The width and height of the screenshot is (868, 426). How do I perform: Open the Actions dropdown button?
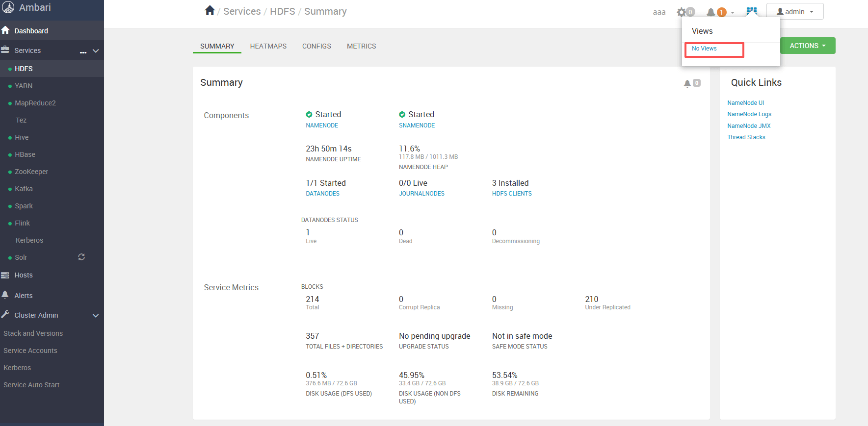(x=807, y=46)
